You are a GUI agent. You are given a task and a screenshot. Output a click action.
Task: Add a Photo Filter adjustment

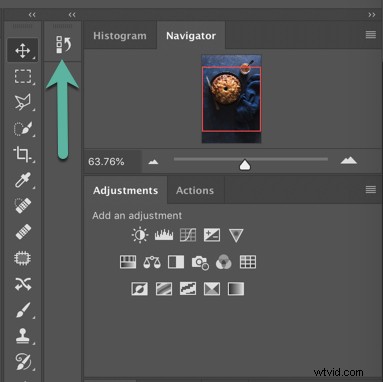[200, 262]
